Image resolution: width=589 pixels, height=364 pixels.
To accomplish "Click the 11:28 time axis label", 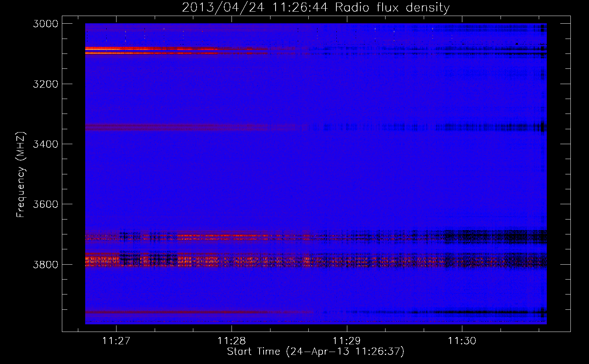I will (232, 341).
